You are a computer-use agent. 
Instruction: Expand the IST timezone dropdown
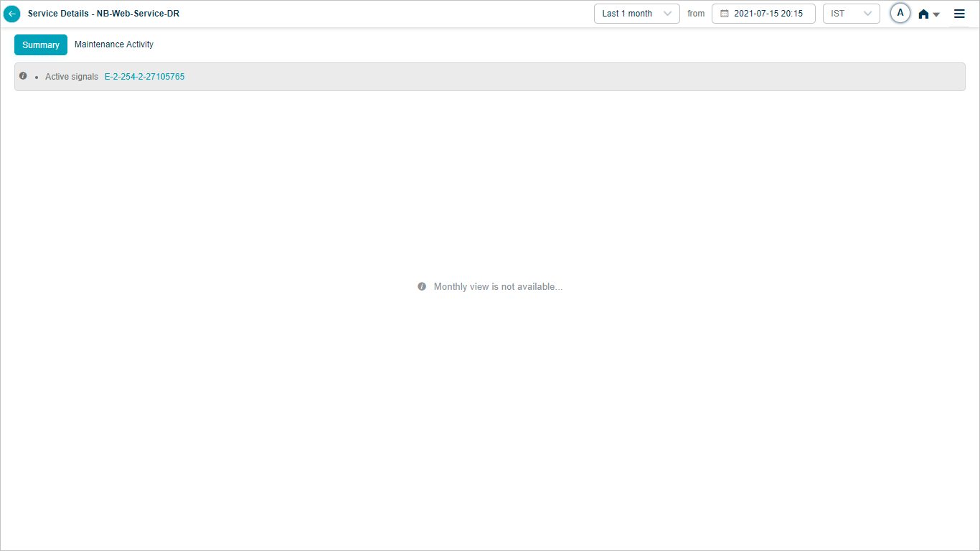pos(851,14)
